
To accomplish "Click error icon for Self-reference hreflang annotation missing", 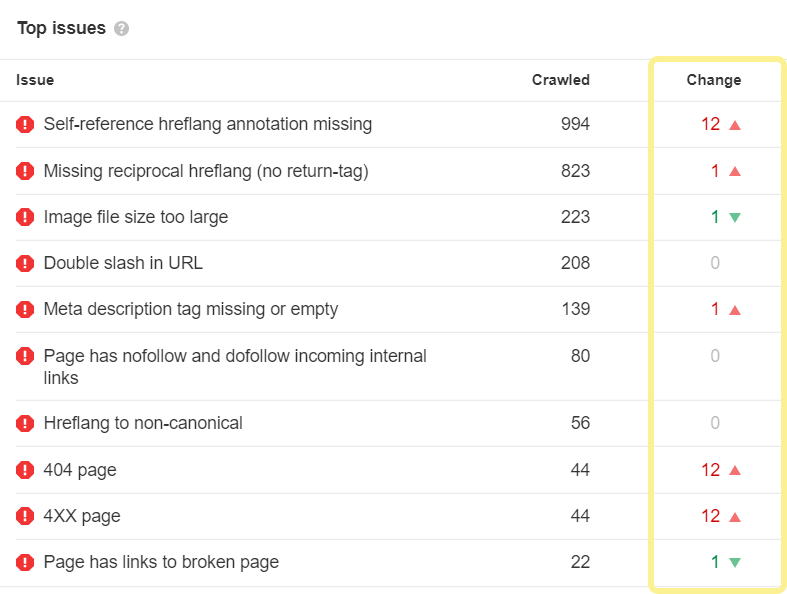I will tap(25, 125).
